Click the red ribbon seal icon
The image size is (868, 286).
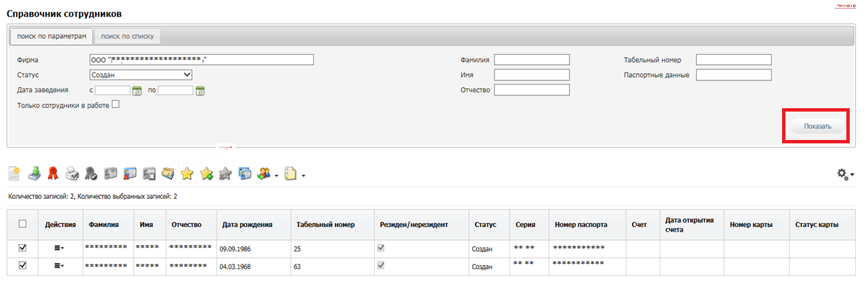pyautogui.click(x=53, y=174)
